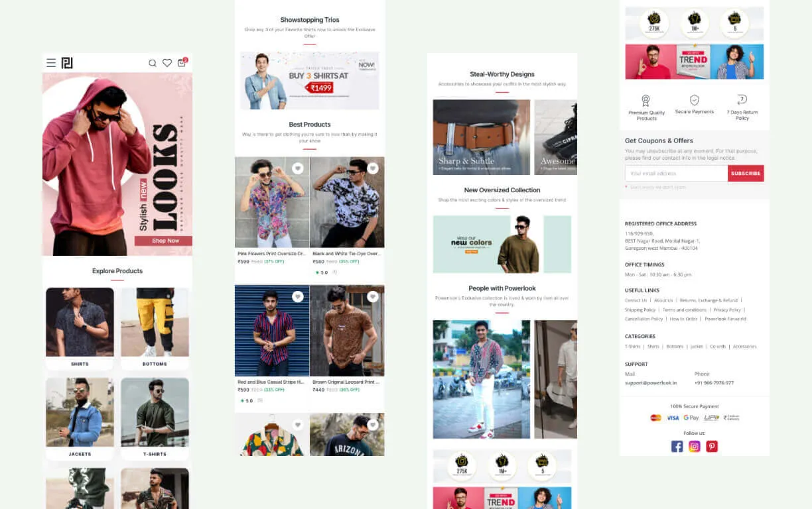Visit Facebook via the footer icon

(x=677, y=446)
